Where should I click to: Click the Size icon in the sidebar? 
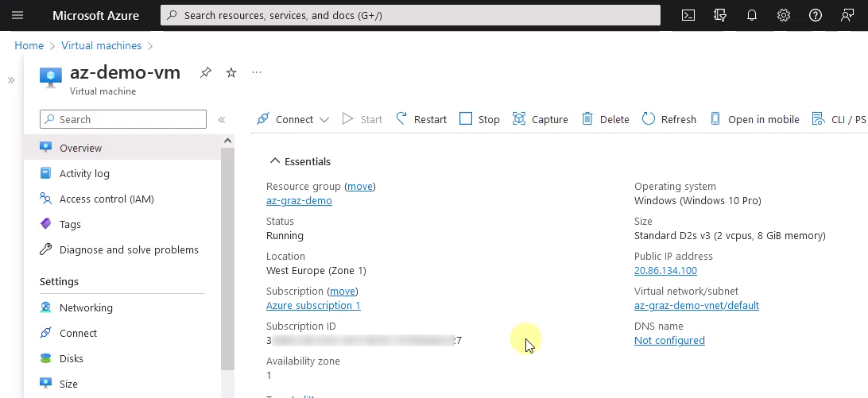(x=45, y=383)
